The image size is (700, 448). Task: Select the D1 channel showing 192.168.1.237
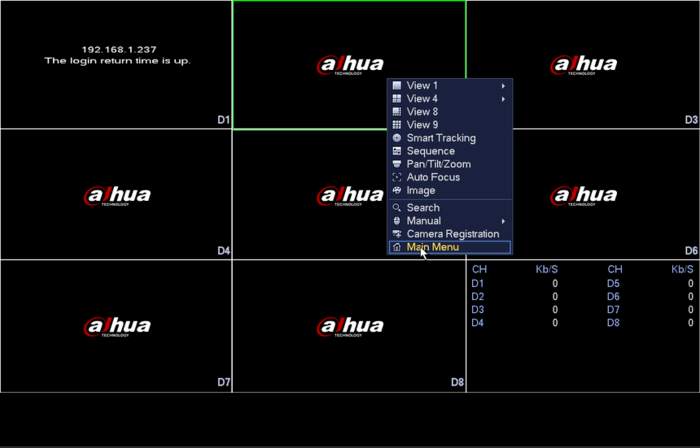(x=116, y=65)
